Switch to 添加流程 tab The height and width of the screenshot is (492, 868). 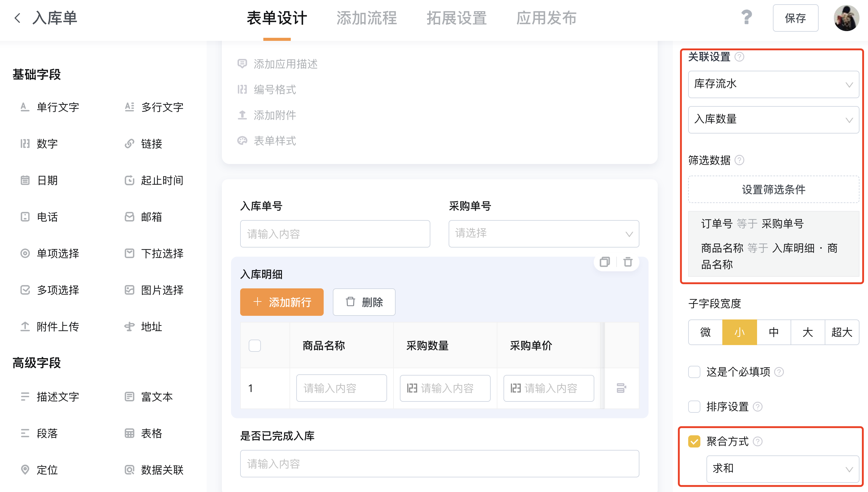pos(367,18)
